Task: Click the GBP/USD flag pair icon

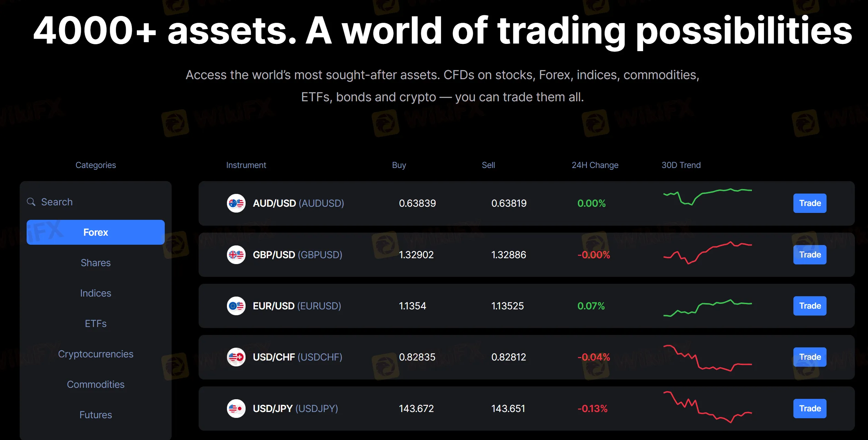Action: (x=236, y=255)
